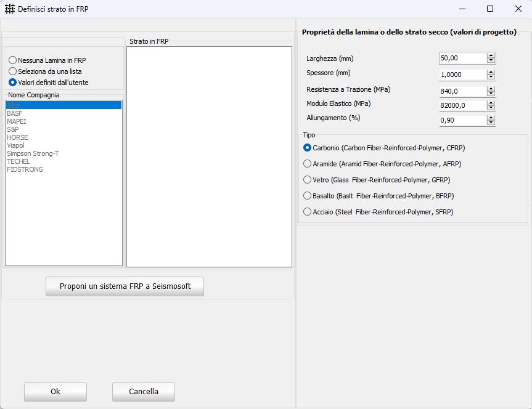Click Proponi un sistema FRP a Seismosoft

point(125,286)
